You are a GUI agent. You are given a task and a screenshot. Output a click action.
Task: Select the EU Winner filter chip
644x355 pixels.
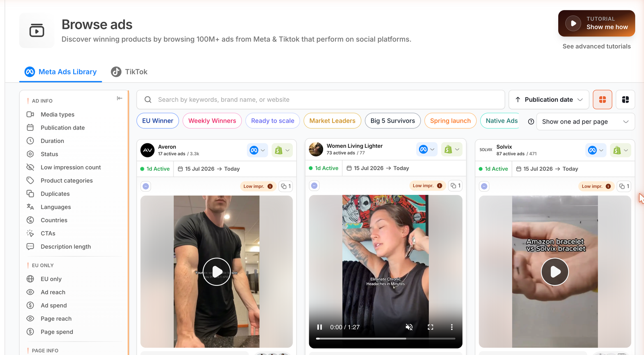point(158,121)
